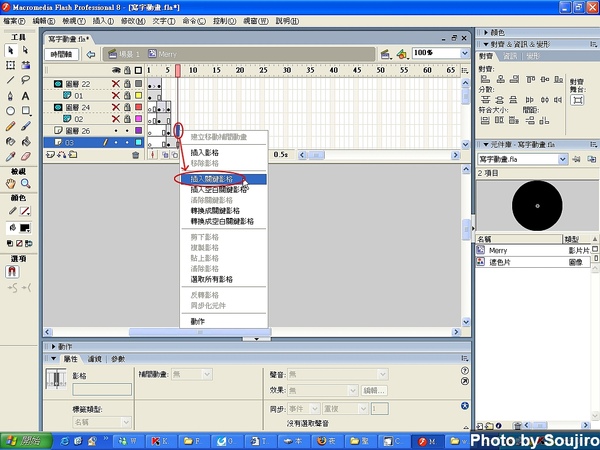600x450 pixels.
Task: Collapse the properties panel arrow
Action: coord(54,359)
